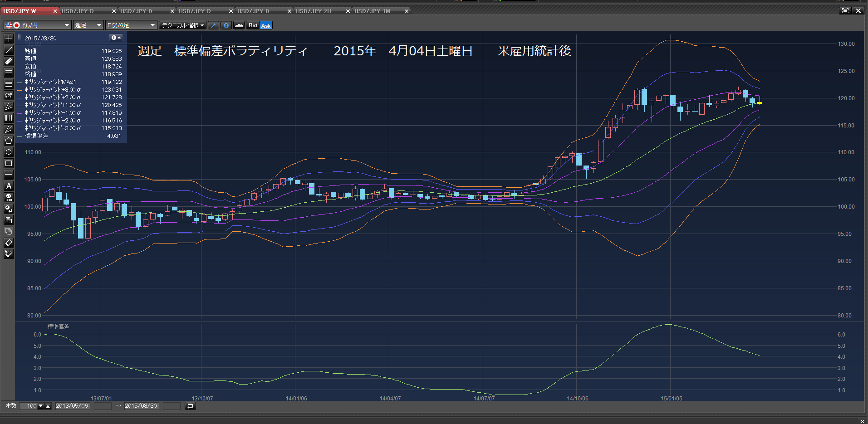Click the 高値 value 120.383

(x=112, y=59)
